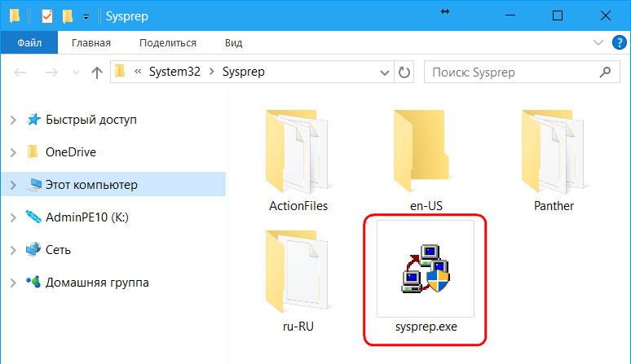Expand the Сеть tree node
Image resolution: width=631 pixels, height=364 pixels.
point(13,250)
